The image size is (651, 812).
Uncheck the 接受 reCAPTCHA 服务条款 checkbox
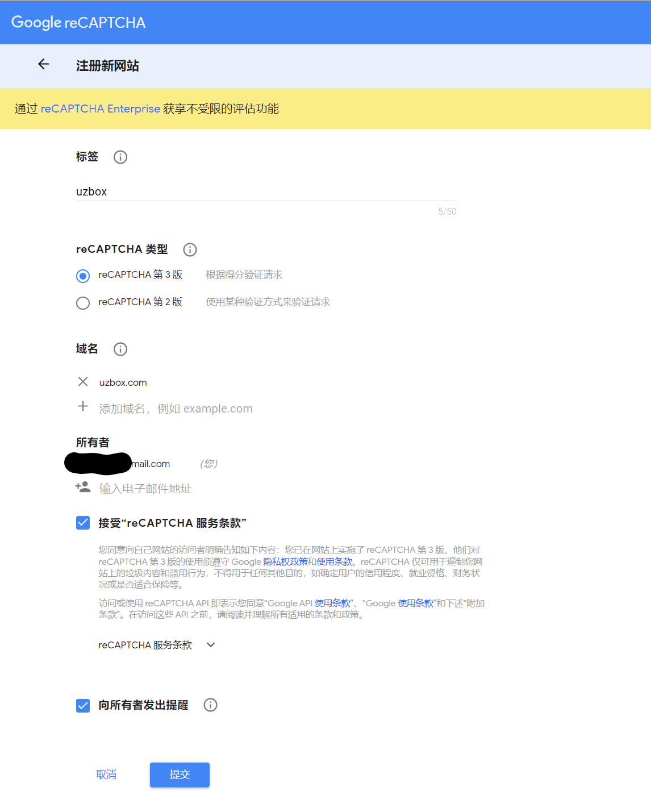[x=83, y=522]
